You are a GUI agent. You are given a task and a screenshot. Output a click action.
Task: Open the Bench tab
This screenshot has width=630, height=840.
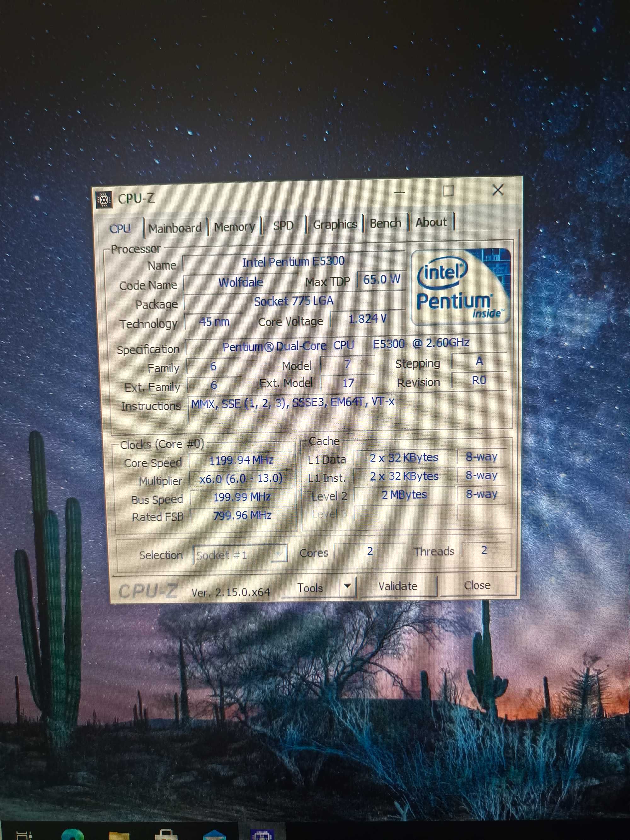[386, 223]
